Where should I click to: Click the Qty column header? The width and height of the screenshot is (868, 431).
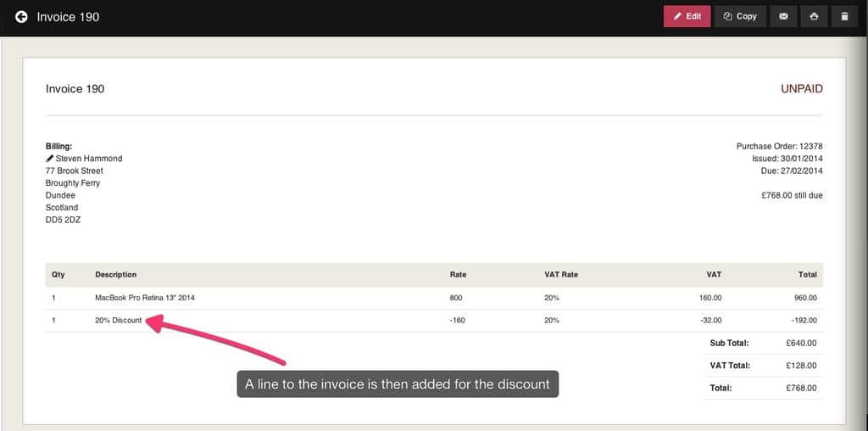tap(58, 275)
